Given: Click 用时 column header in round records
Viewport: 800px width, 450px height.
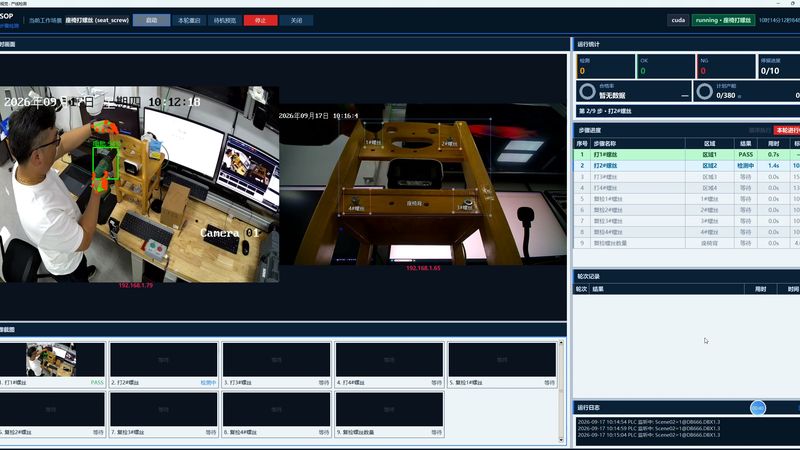Looking at the screenshot, I should click(760, 289).
